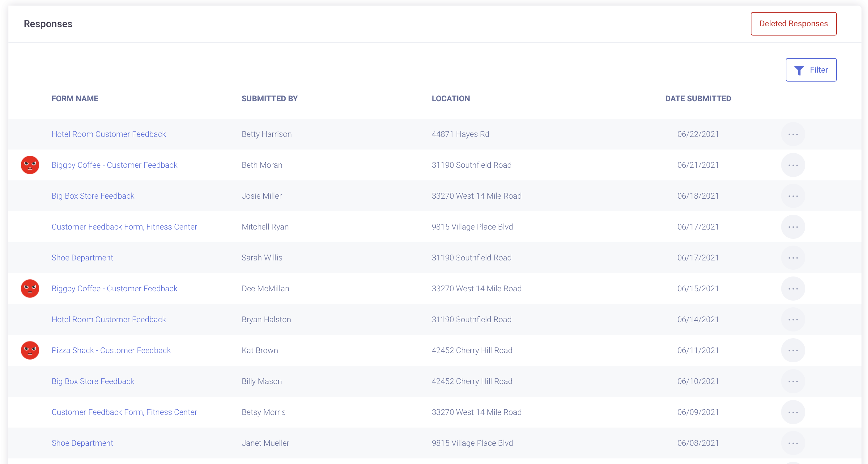Open Pizza Shack - Customer Feedback link
The width and height of the screenshot is (868, 464).
(x=111, y=350)
